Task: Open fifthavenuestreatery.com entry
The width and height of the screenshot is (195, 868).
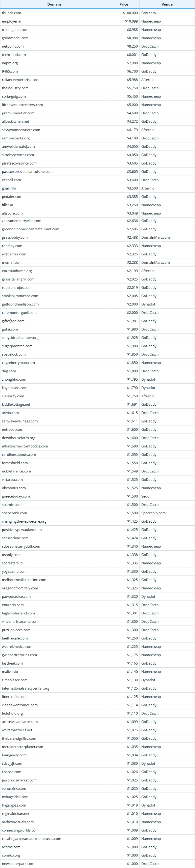Action: point(22,105)
